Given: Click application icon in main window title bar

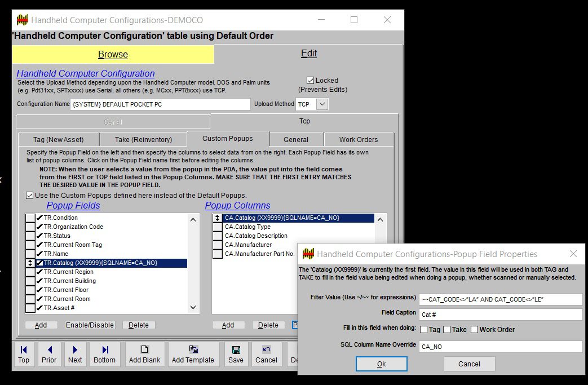Looking at the screenshot, I should (23, 20).
